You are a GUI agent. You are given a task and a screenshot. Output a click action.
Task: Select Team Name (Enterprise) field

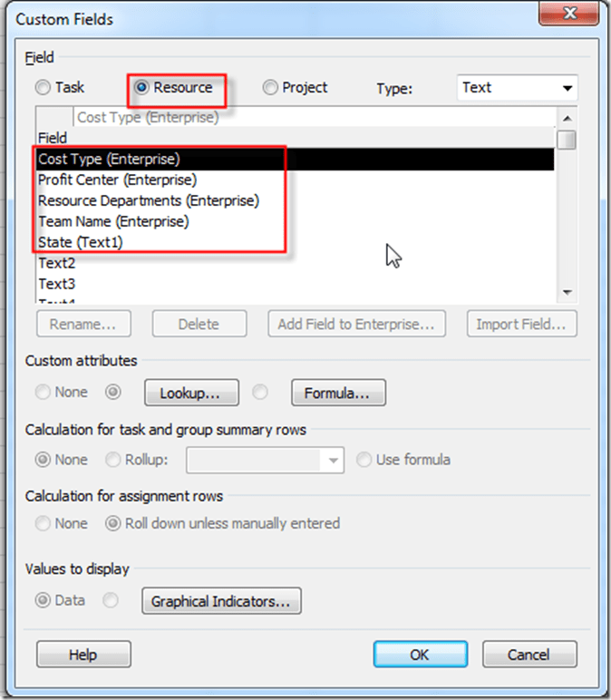click(x=112, y=221)
